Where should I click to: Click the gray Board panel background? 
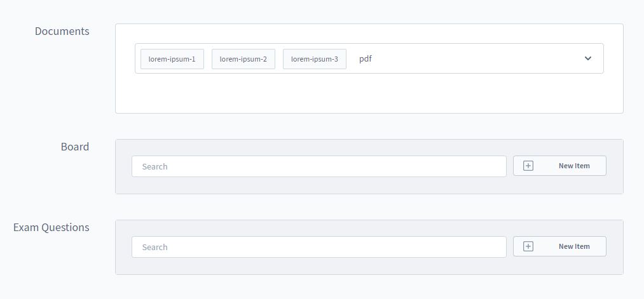pos(369,185)
